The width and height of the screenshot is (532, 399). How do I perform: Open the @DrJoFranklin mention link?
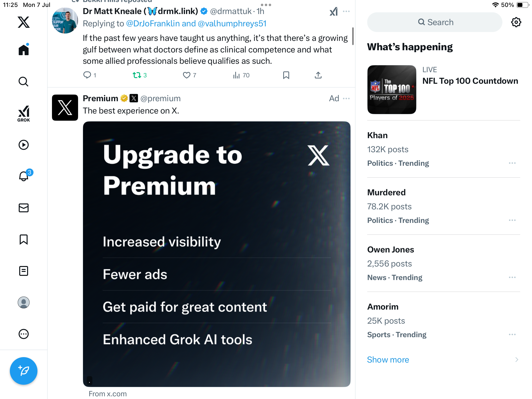pyautogui.click(x=153, y=23)
